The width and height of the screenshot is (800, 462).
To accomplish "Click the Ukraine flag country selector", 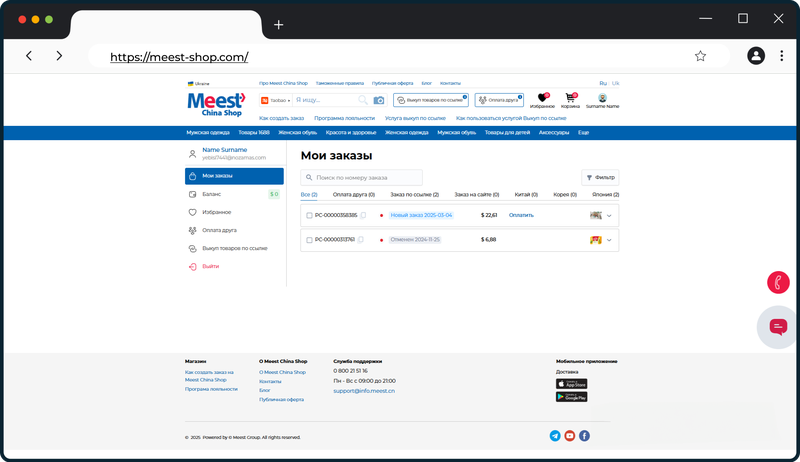I will (198, 84).
